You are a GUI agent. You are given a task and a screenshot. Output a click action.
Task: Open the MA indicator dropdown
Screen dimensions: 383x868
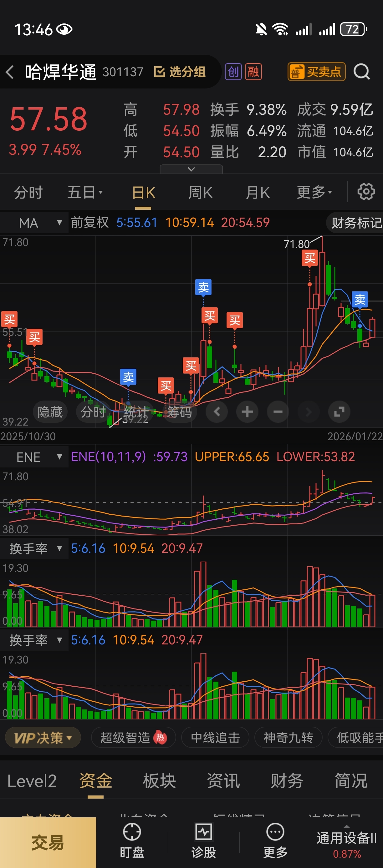click(x=34, y=223)
